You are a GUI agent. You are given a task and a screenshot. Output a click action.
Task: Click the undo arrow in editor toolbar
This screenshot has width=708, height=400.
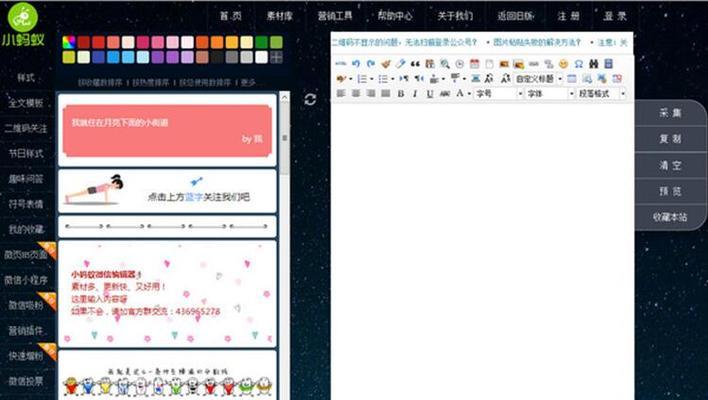click(356, 64)
